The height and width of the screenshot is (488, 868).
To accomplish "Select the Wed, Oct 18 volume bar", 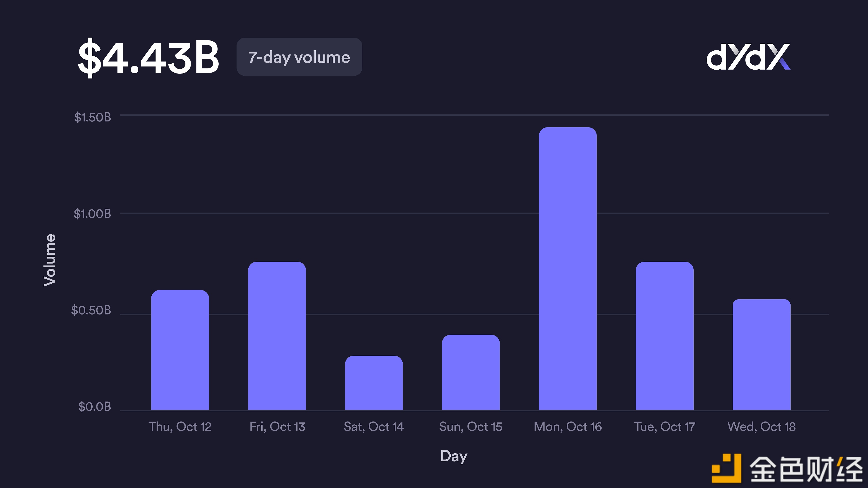I will (x=761, y=355).
